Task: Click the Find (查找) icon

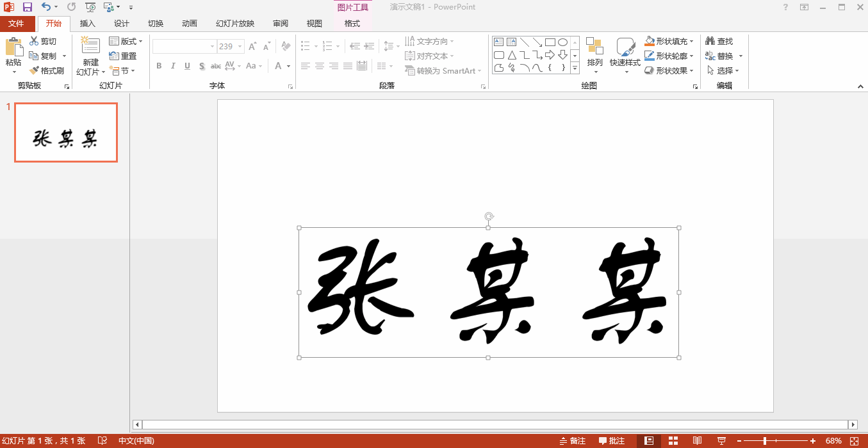Action: pos(710,42)
